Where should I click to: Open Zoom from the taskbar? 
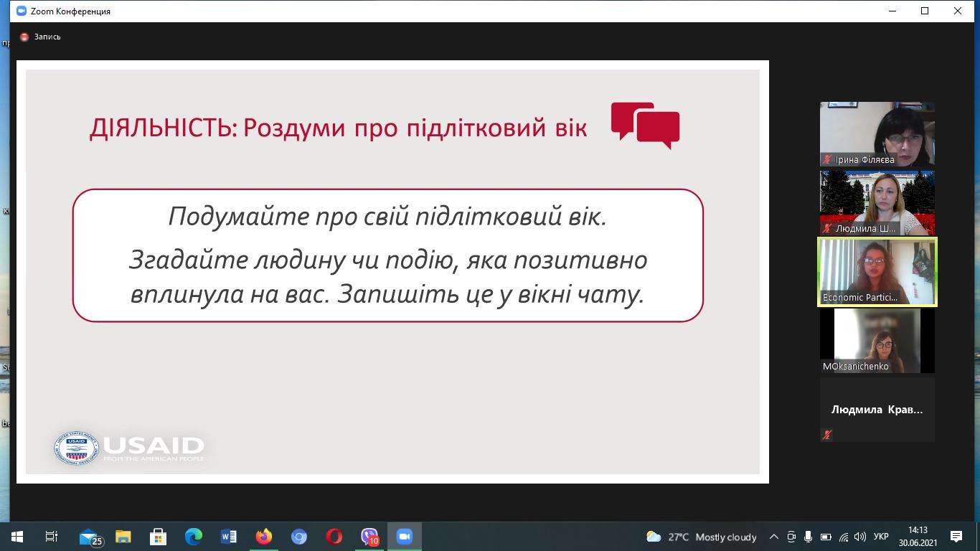pos(405,536)
